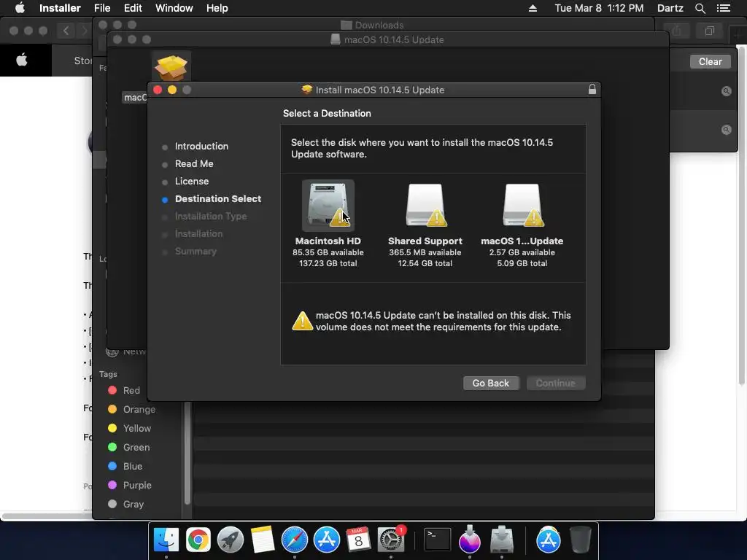Open App Store icon next to Trash
Image resolution: width=747 pixels, height=560 pixels.
pyautogui.click(x=549, y=540)
